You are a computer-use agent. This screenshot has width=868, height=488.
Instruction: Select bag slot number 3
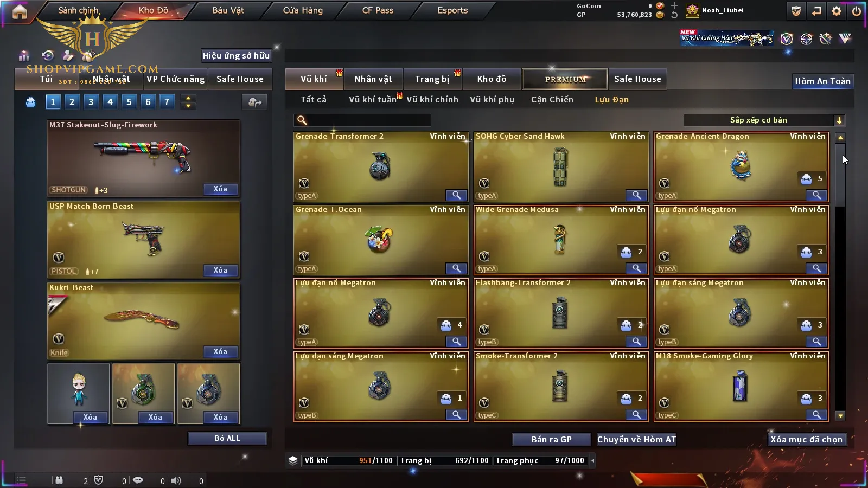pos(91,101)
